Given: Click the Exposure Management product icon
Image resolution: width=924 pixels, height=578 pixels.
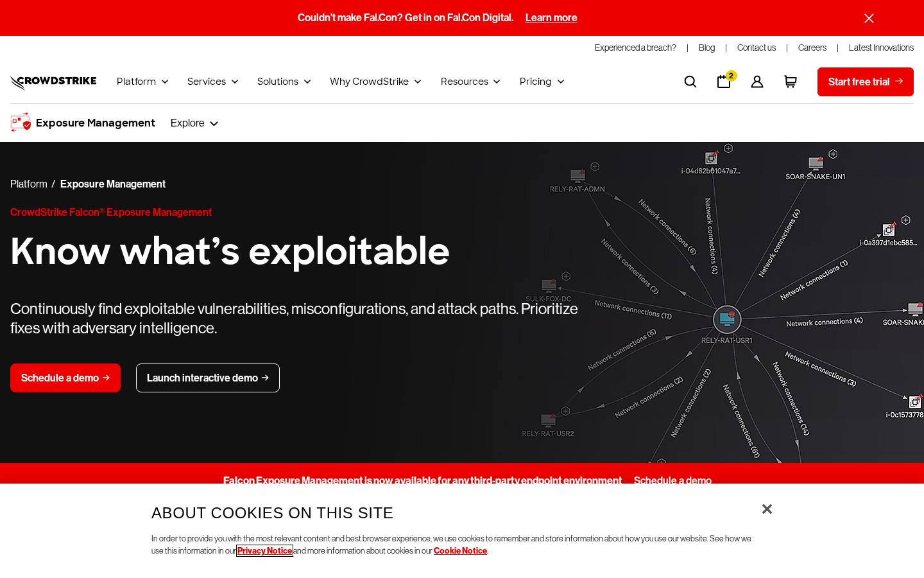Looking at the screenshot, I should click(x=21, y=123).
